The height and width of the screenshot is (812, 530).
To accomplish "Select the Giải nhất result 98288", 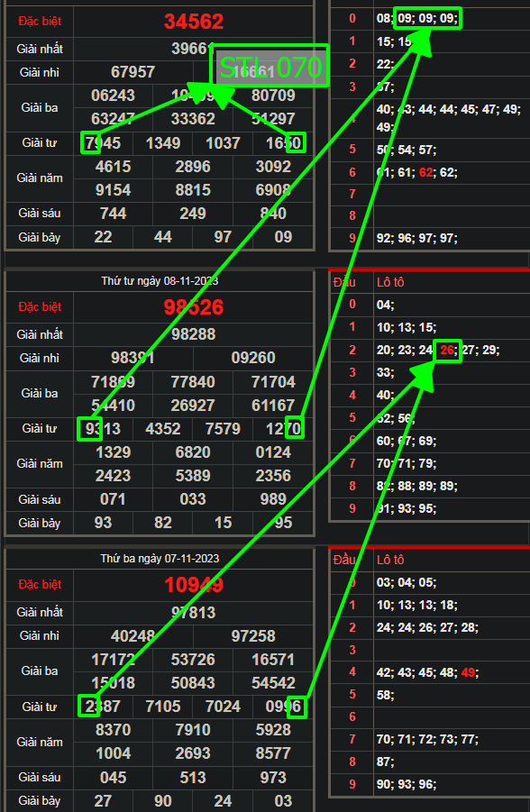I will [x=193, y=334].
